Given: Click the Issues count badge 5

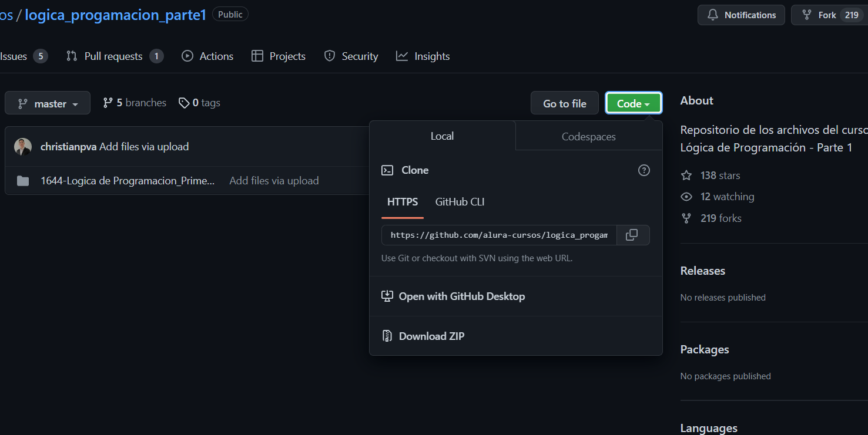Looking at the screenshot, I should coord(41,56).
